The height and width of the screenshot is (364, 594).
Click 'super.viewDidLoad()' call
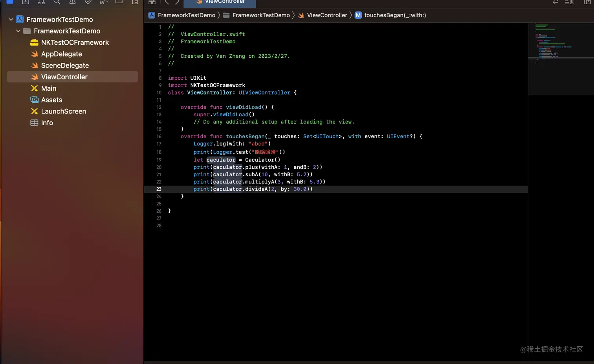tap(224, 115)
